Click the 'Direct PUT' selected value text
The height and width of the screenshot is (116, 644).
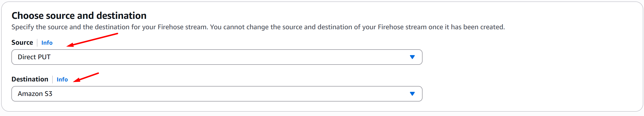point(34,57)
